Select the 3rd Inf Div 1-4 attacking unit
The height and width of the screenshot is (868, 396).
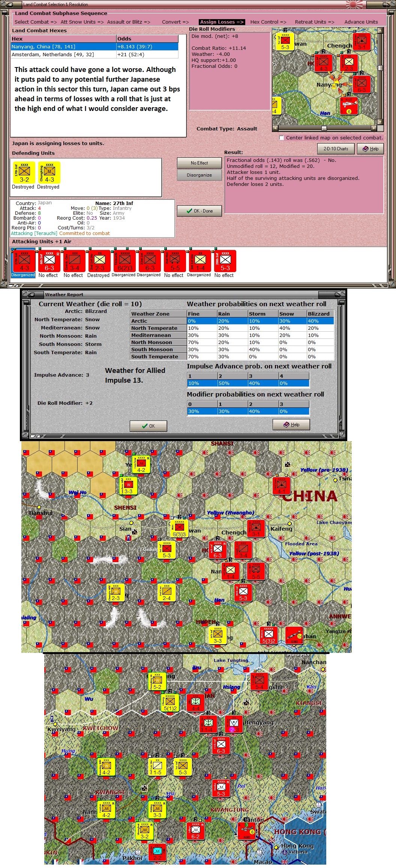(199, 261)
